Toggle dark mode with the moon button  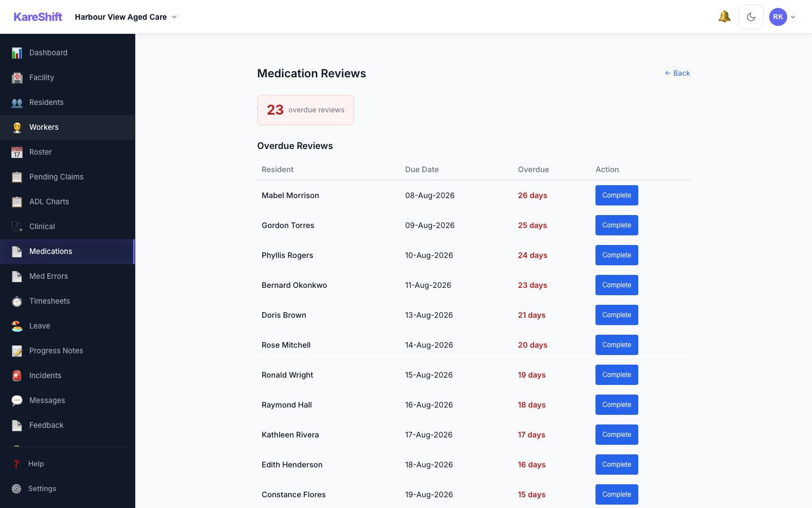pos(751,17)
